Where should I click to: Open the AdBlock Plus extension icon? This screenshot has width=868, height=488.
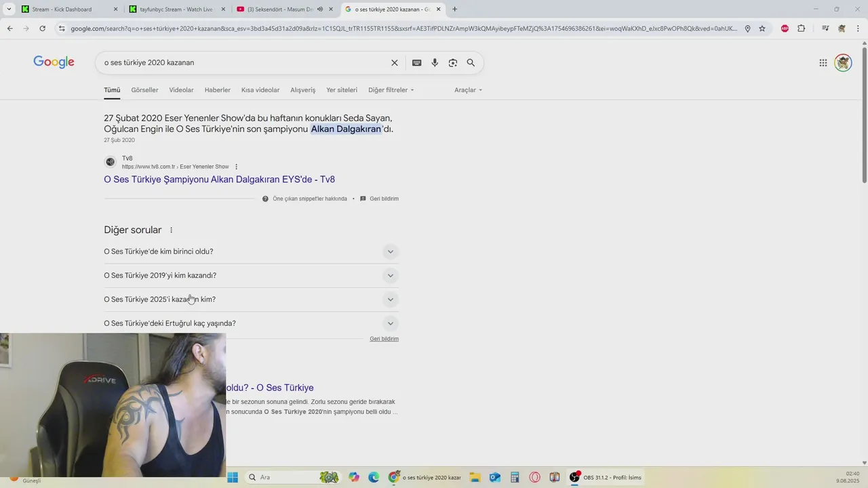pyautogui.click(x=785, y=28)
